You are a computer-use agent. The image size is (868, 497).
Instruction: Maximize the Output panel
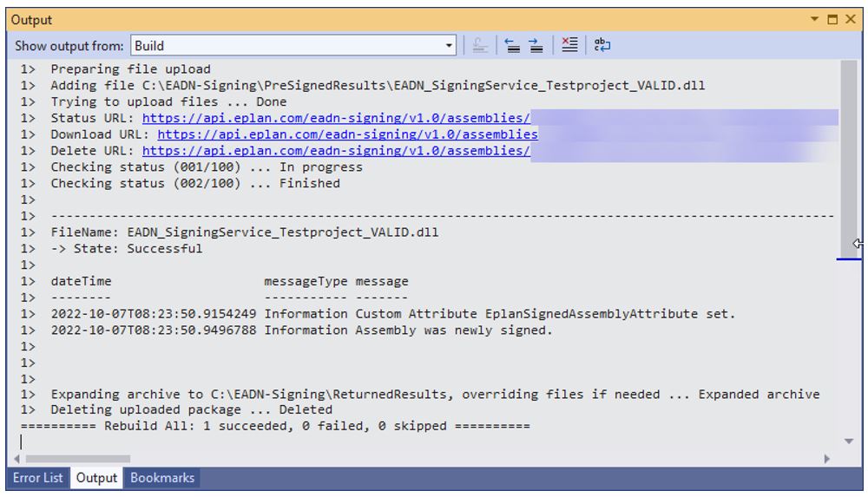tap(832, 19)
